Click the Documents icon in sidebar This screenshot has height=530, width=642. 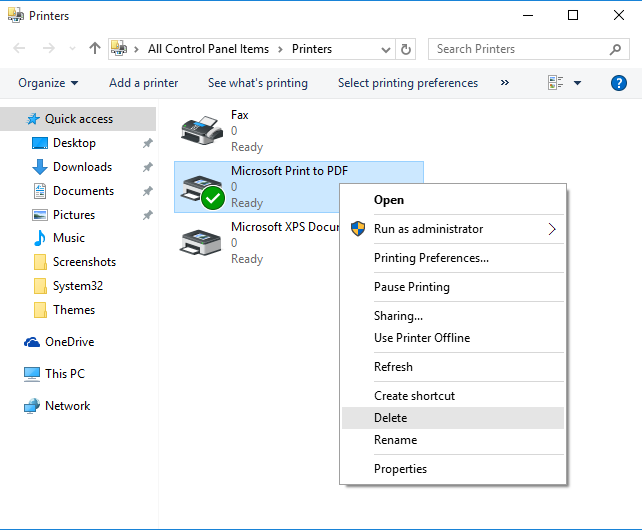click(x=40, y=191)
